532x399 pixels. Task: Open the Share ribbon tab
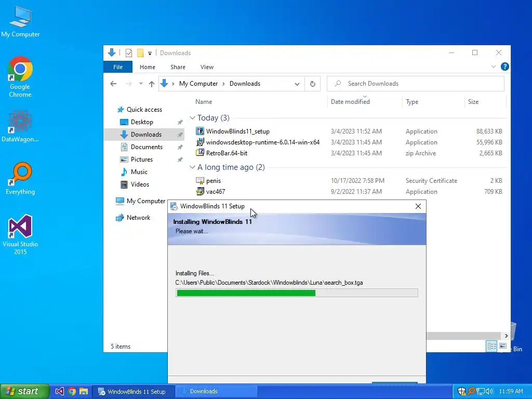(178, 67)
